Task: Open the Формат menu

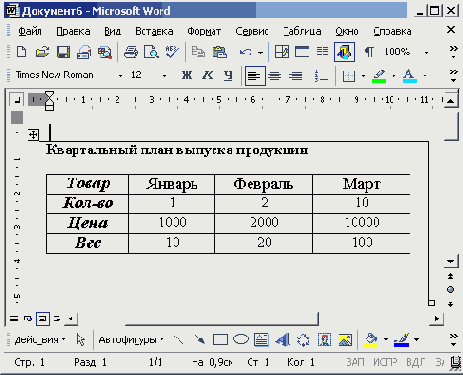Action: click(204, 31)
